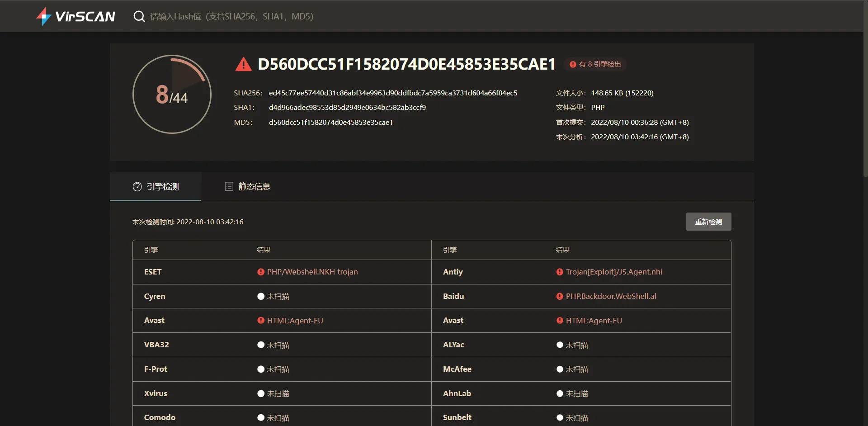Image resolution: width=868 pixels, height=426 pixels.
Task: Click left column Avast HTML:Agent-EU result
Action: click(x=295, y=321)
